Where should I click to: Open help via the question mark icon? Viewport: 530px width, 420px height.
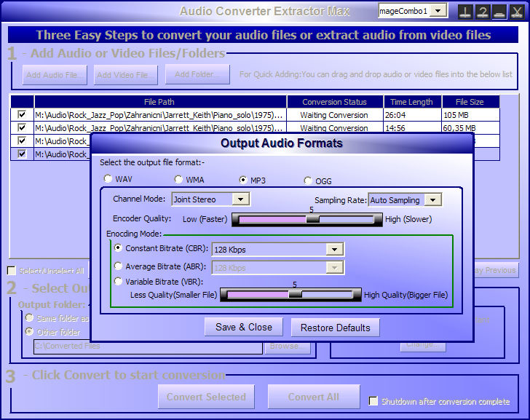pos(482,11)
